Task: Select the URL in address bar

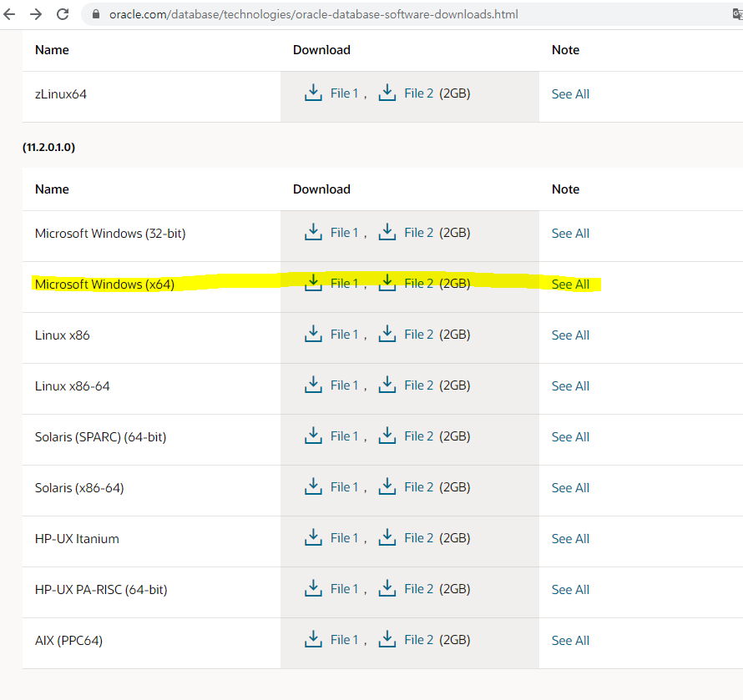Action: [313, 14]
